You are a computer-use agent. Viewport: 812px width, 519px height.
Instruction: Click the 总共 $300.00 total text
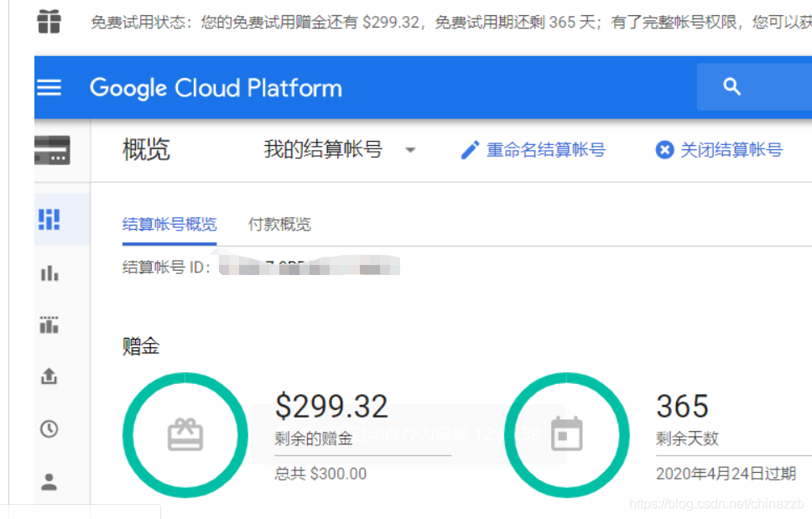point(320,474)
